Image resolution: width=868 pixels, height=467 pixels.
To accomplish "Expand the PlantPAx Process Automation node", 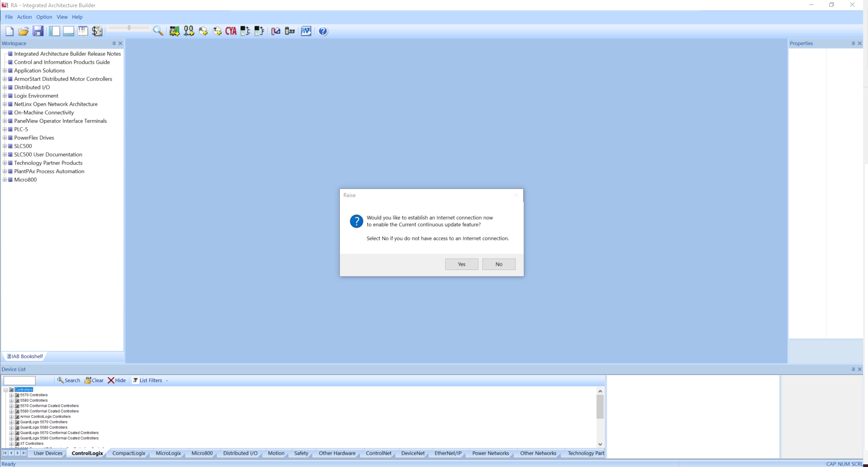I will 5,171.
